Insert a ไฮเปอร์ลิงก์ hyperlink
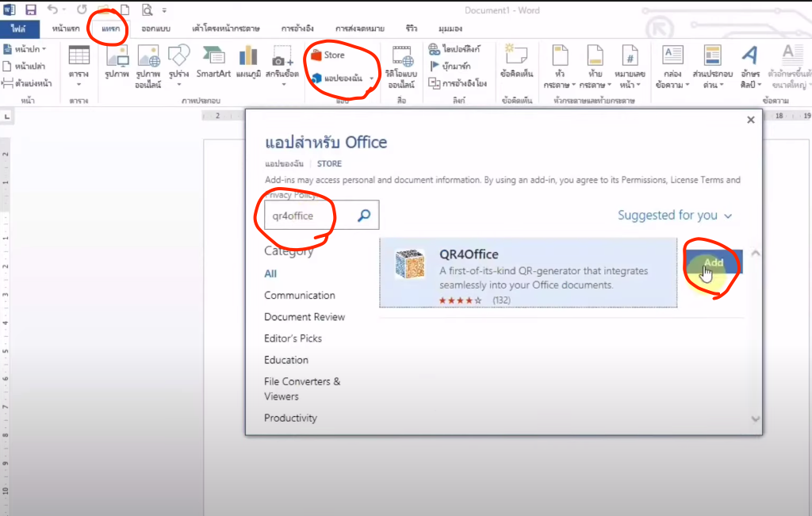The height and width of the screenshot is (516, 812). (x=454, y=49)
